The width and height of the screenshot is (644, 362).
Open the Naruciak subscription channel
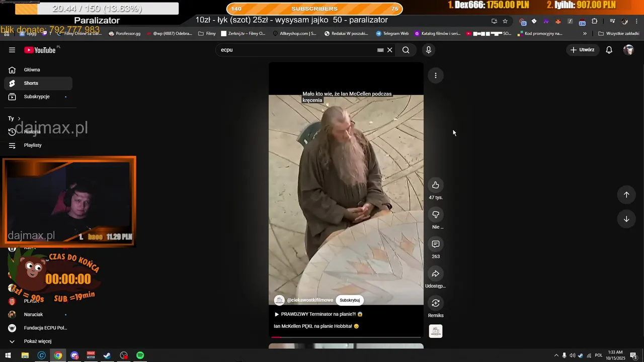[x=38, y=314]
